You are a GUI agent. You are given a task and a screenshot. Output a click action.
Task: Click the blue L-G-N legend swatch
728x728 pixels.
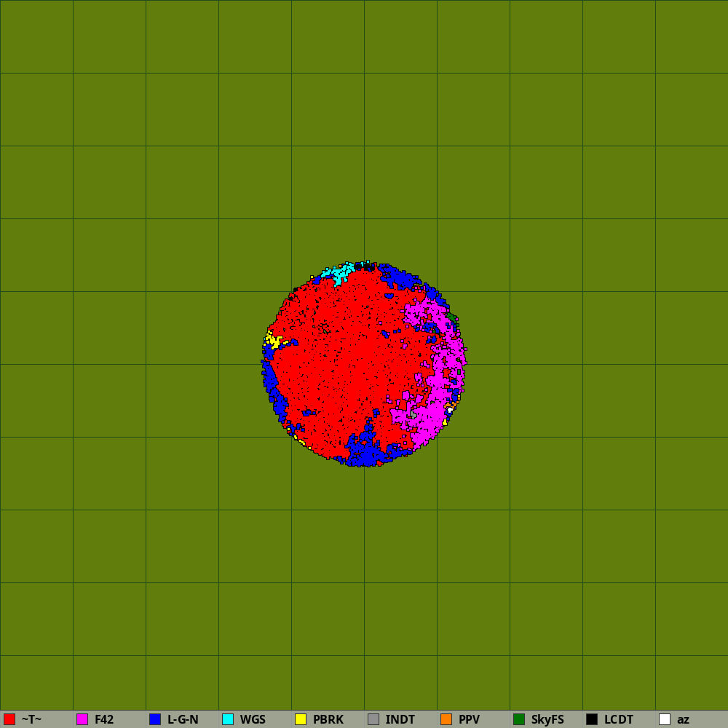155,719
